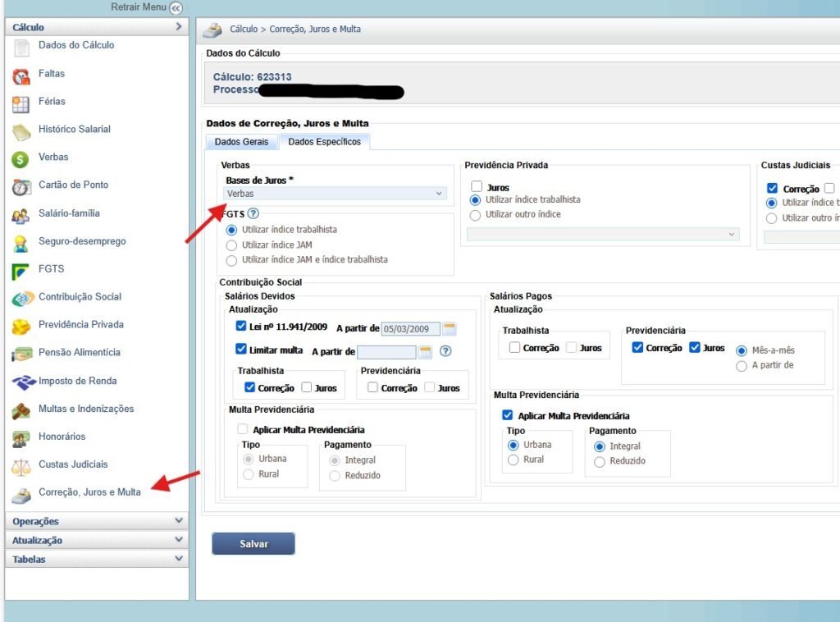
Task: Click the Salvar button
Action: click(x=253, y=544)
